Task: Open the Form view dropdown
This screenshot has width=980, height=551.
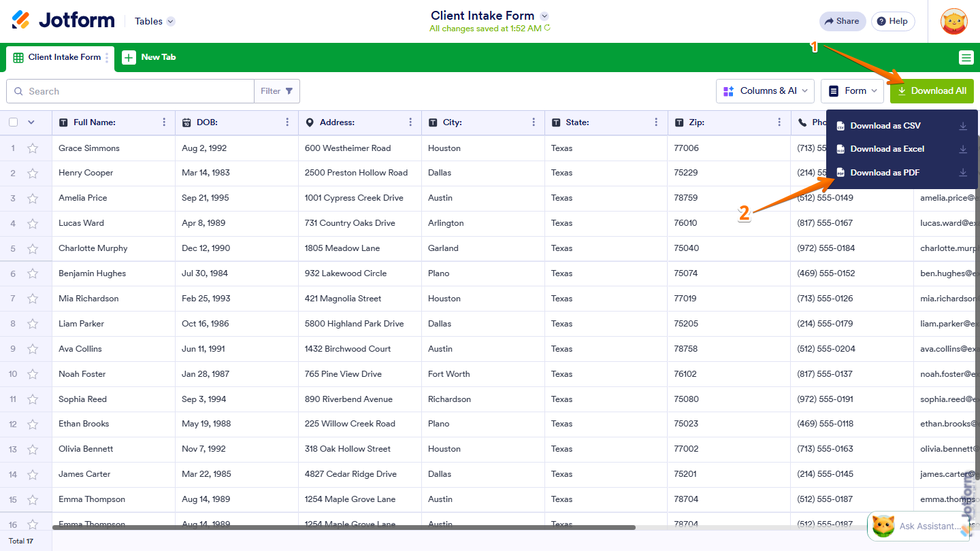Action: pos(853,91)
